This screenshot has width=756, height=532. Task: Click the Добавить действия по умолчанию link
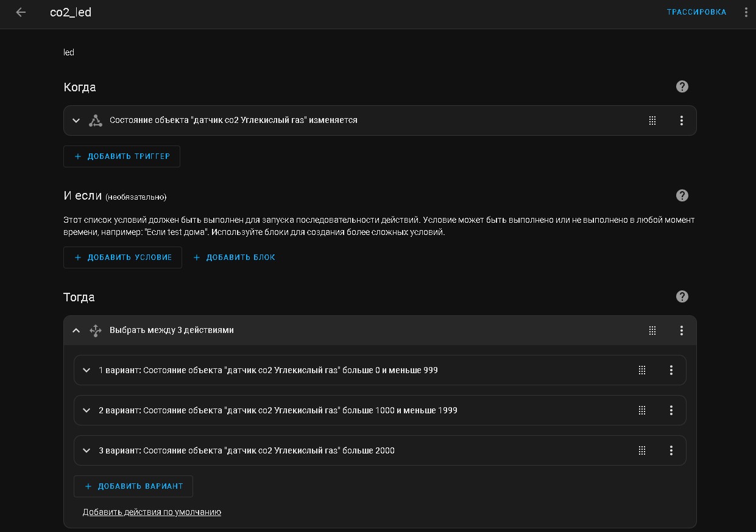click(x=152, y=512)
